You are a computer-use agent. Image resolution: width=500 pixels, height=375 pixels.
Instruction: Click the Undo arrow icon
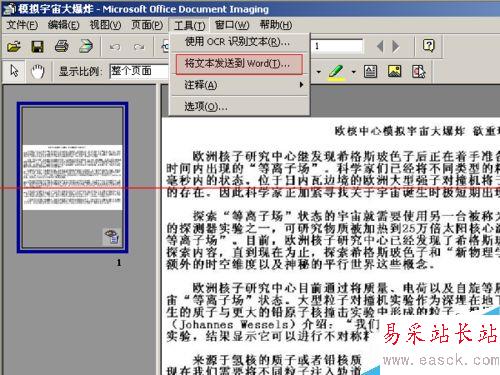tap(115, 47)
